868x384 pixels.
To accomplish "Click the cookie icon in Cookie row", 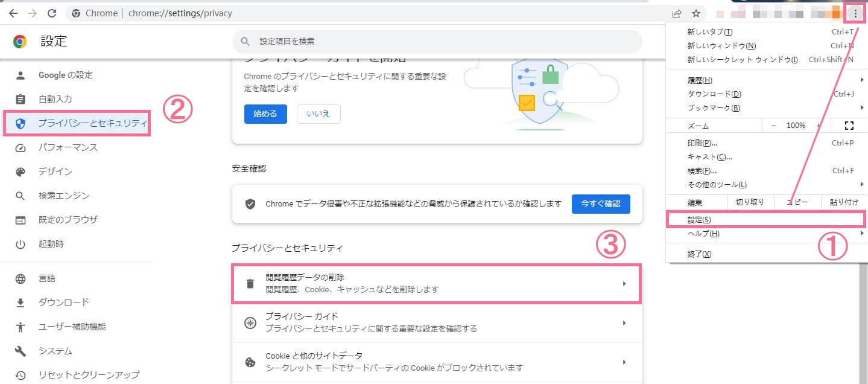I will [250, 362].
